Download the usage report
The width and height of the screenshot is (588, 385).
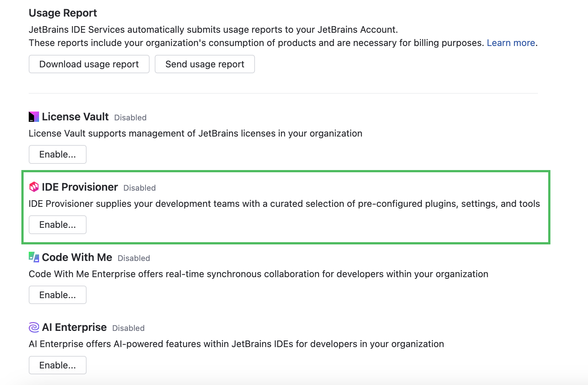click(89, 64)
